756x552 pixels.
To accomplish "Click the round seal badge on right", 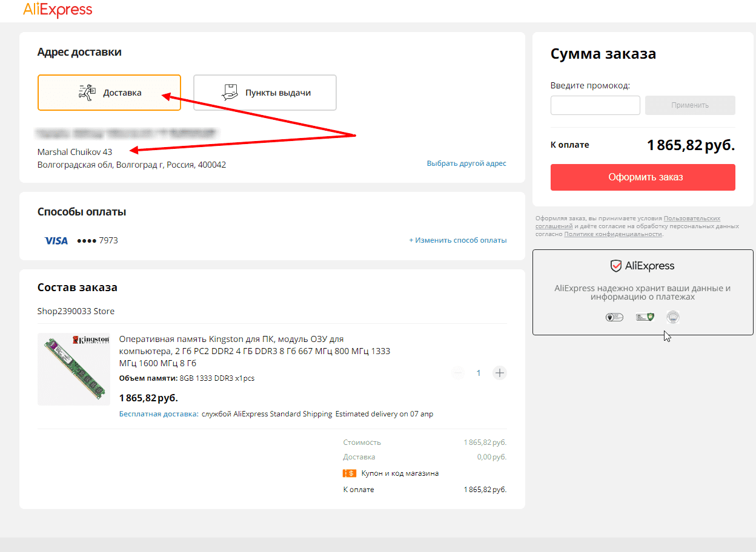I will click(673, 317).
